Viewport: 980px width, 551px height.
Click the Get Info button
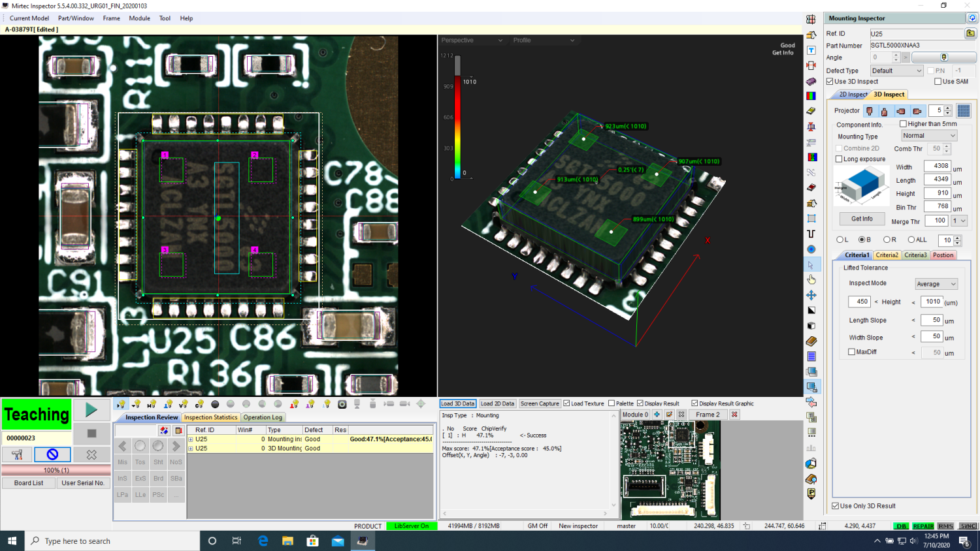click(x=862, y=219)
